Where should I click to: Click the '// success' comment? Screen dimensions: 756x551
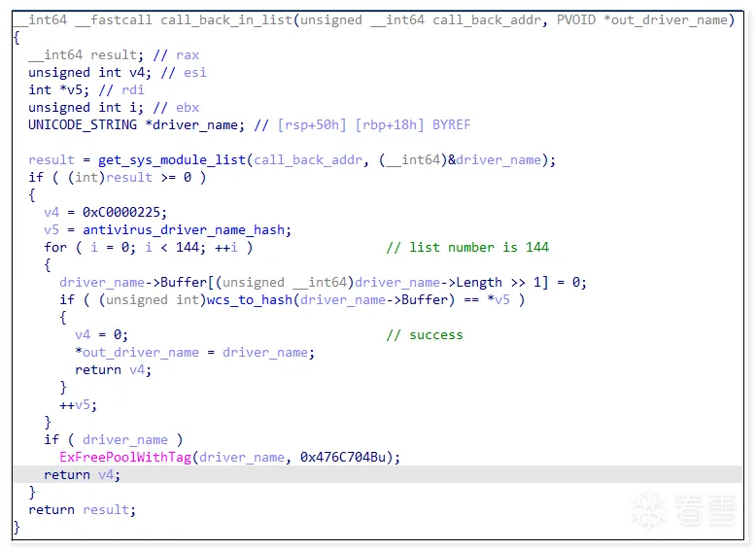tap(425, 335)
